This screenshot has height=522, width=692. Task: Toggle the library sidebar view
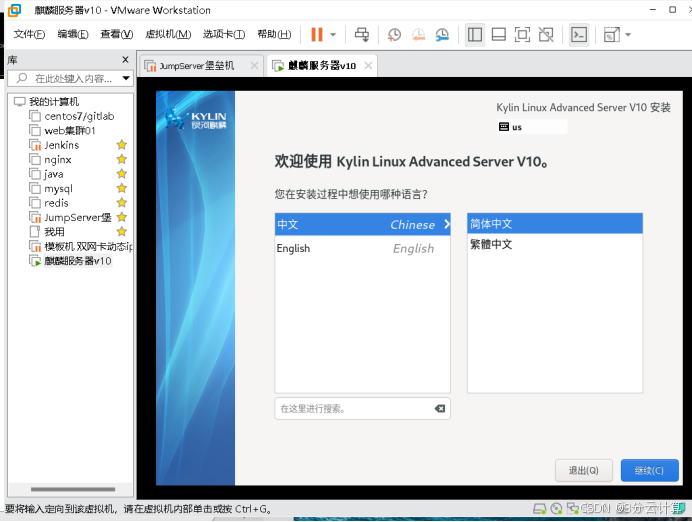(475, 34)
